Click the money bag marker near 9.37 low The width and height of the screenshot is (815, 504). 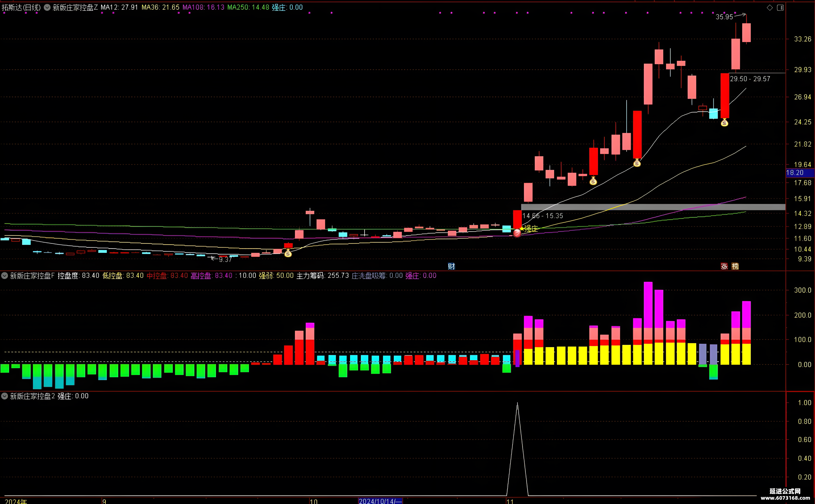point(288,253)
